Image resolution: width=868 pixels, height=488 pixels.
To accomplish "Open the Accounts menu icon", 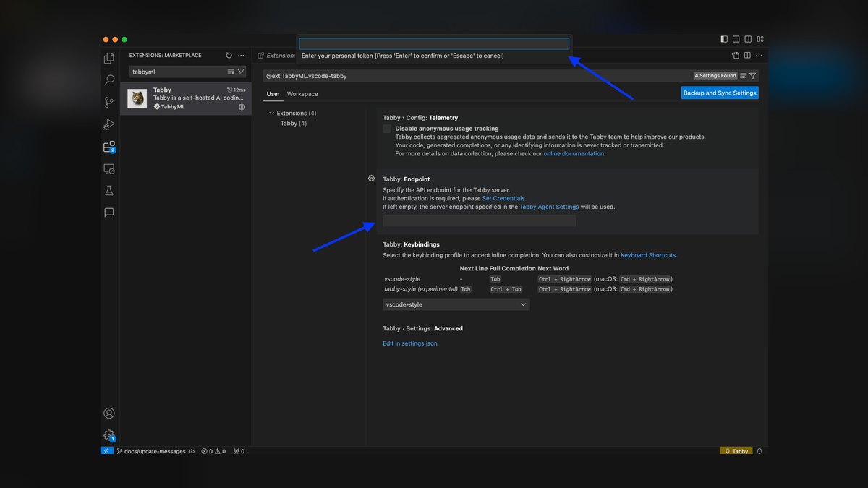I will coord(109,414).
